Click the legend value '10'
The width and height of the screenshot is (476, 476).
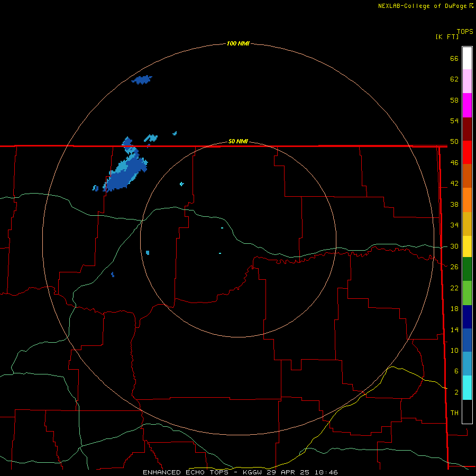454,351
